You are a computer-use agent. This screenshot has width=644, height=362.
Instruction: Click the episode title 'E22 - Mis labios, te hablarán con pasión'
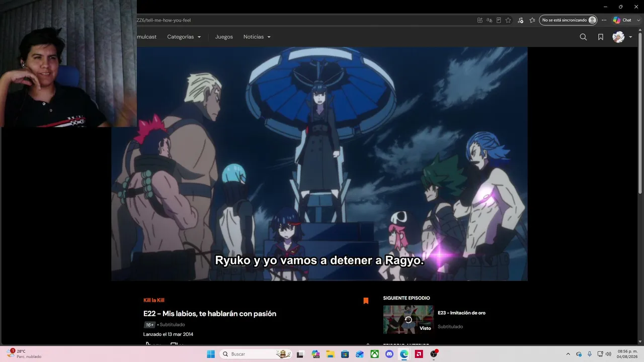coord(210,314)
